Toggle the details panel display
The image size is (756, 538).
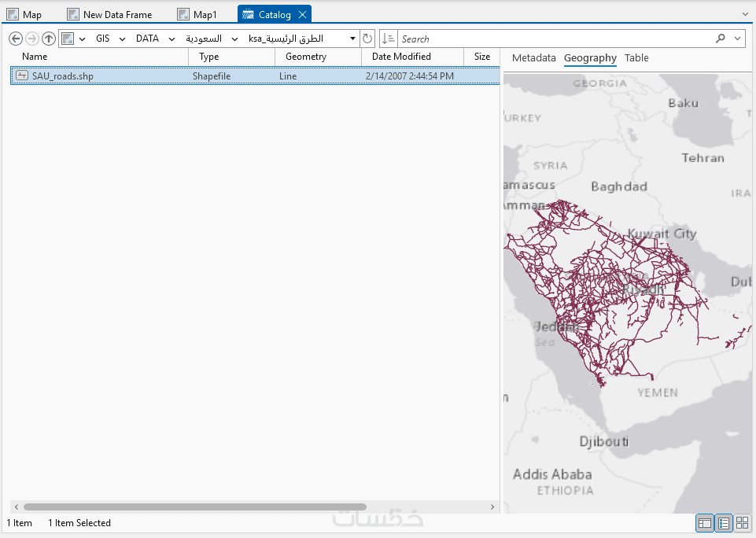pyautogui.click(x=705, y=523)
